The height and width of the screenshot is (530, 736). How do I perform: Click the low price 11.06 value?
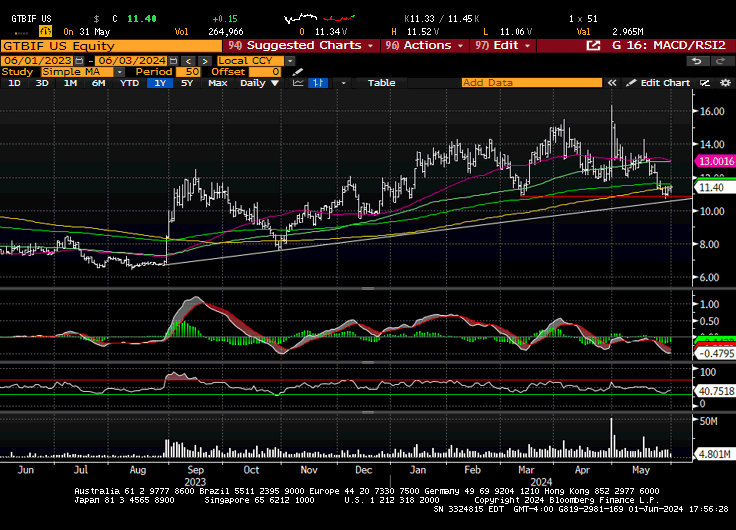pyautogui.click(x=515, y=32)
